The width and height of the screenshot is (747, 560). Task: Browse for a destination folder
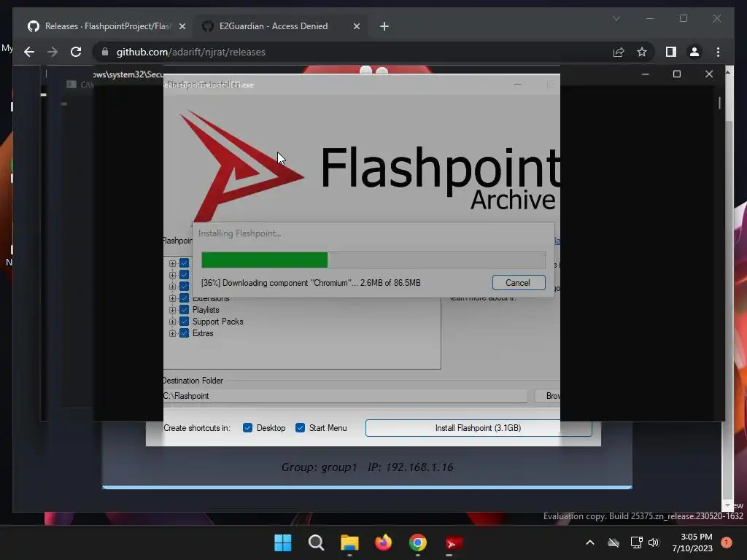(547, 396)
